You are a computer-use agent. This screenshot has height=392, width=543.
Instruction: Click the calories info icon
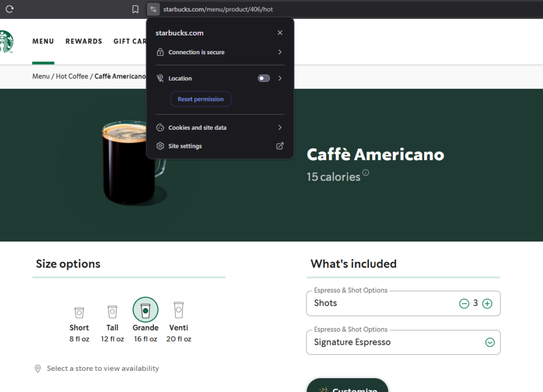[x=366, y=172]
